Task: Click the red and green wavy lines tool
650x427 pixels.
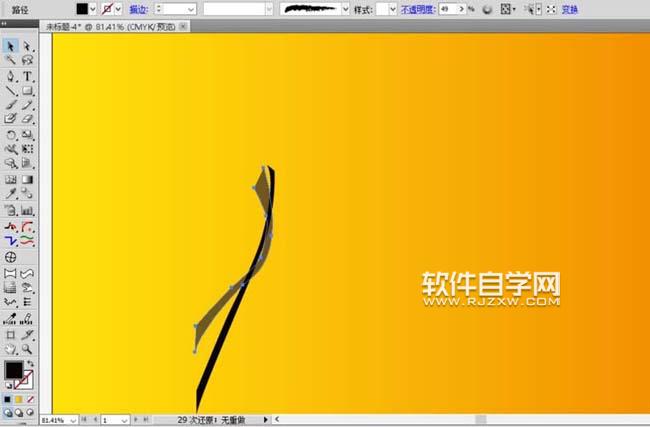Action: pyautogui.click(x=27, y=240)
